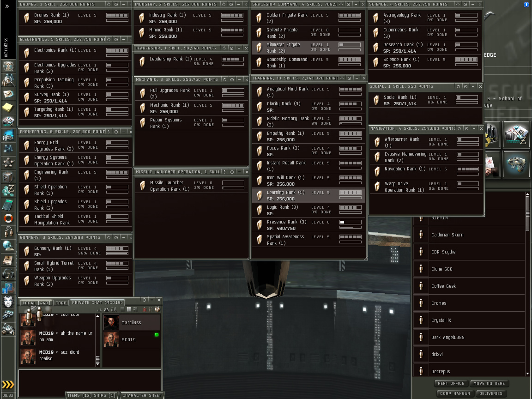Open the star map constellation icon

8,149
